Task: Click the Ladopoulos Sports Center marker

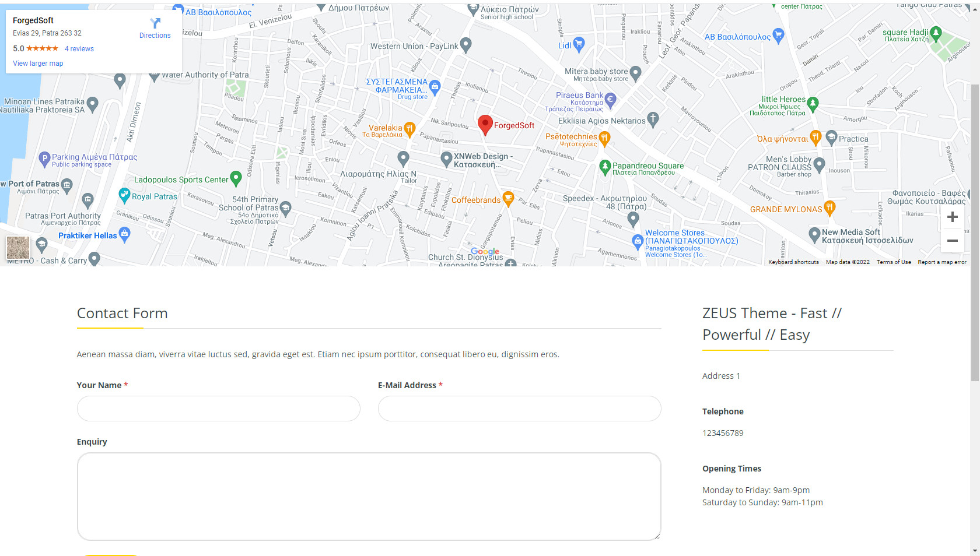Action: [x=236, y=178]
